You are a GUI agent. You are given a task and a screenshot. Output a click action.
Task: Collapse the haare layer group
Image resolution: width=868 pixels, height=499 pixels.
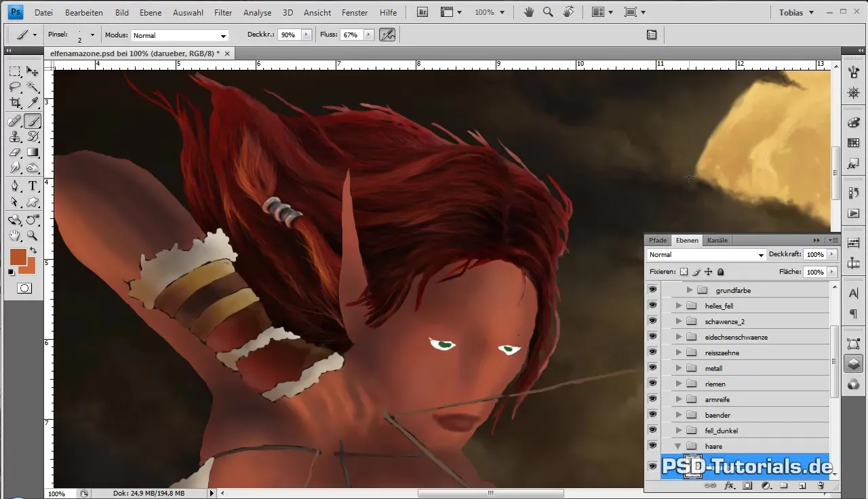678,446
